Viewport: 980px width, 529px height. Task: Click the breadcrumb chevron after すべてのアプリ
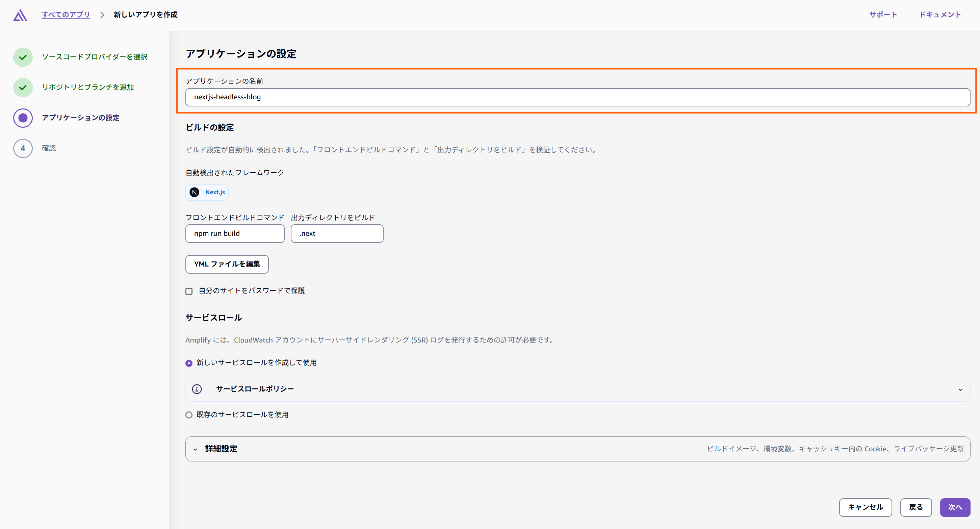pyautogui.click(x=102, y=15)
